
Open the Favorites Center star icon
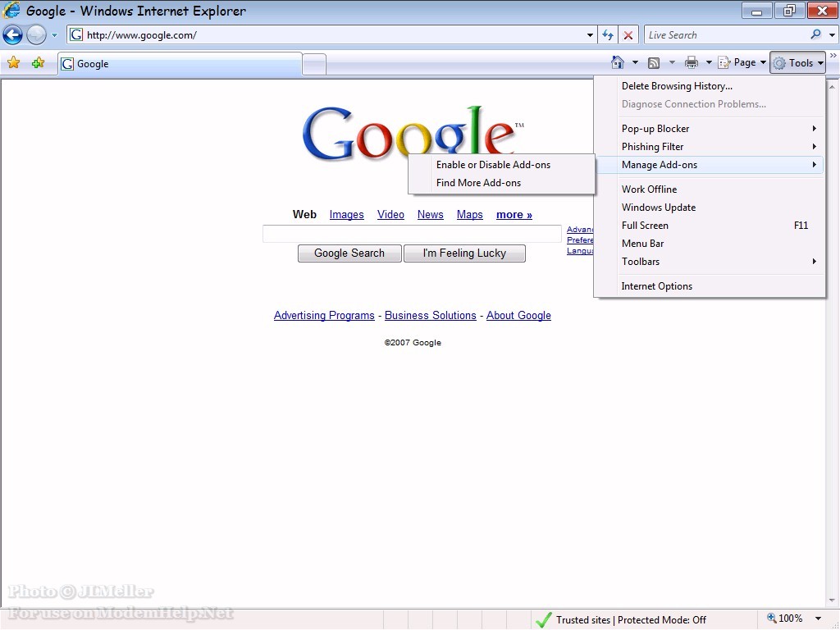(x=13, y=63)
